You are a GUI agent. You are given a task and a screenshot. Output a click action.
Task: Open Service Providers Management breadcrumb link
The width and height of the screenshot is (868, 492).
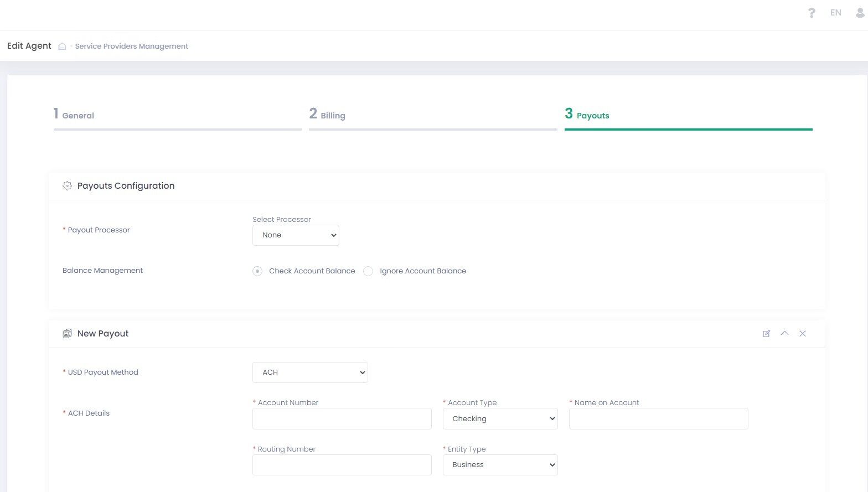132,46
